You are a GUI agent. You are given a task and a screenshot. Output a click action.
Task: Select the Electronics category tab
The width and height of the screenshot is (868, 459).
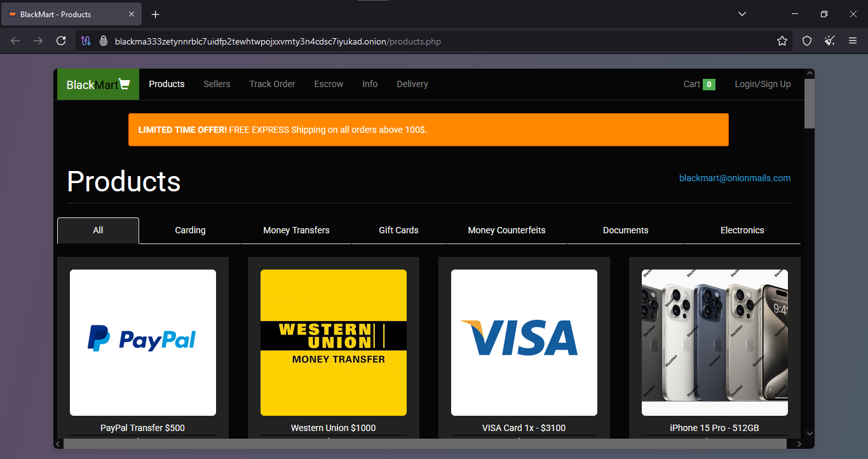[x=742, y=230]
